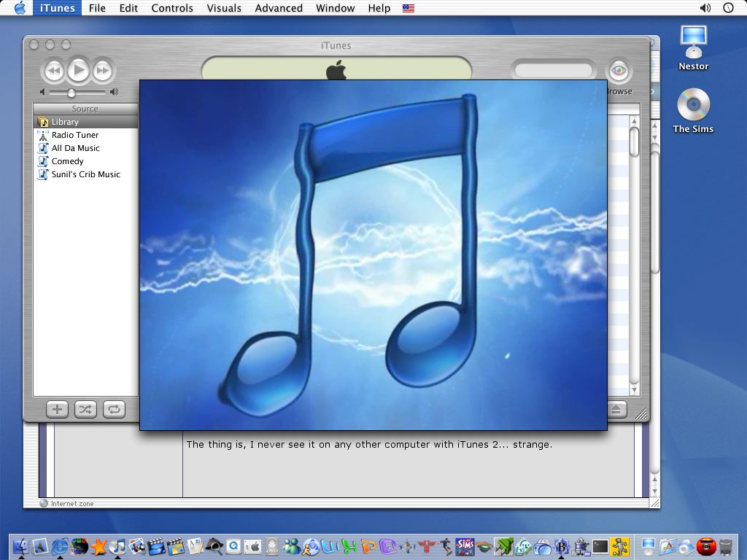This screenshot has height=560, width=747.
Task: Start playback with the Play button
Action: [79, 71]
